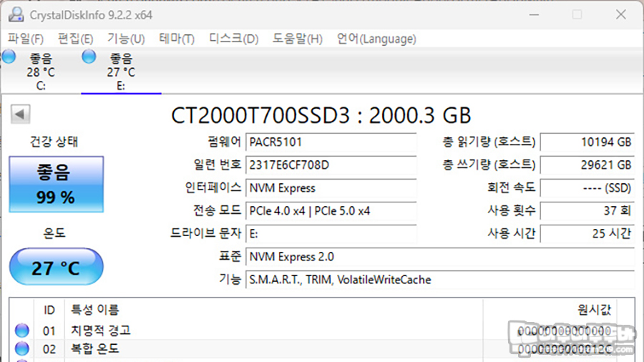Screen dimensions: 644x362
Task: Click the 건강 상태 label
Action: tap(54, 142)
